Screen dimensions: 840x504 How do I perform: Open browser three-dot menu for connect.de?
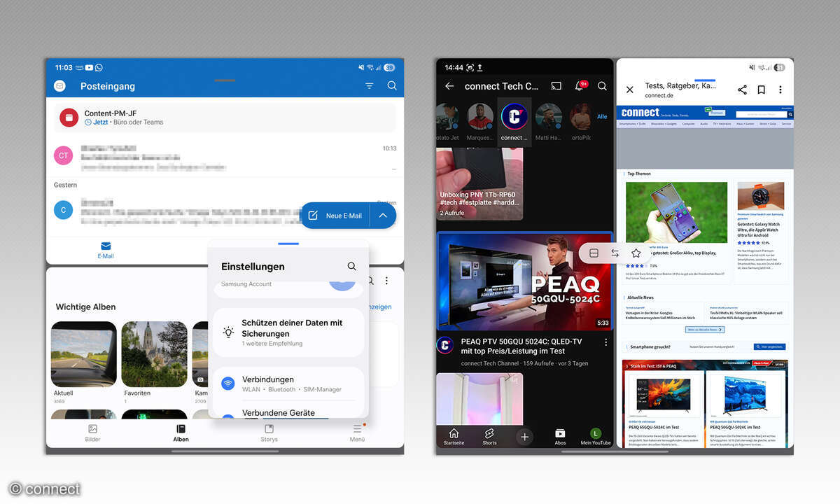(x=780, y=90)
